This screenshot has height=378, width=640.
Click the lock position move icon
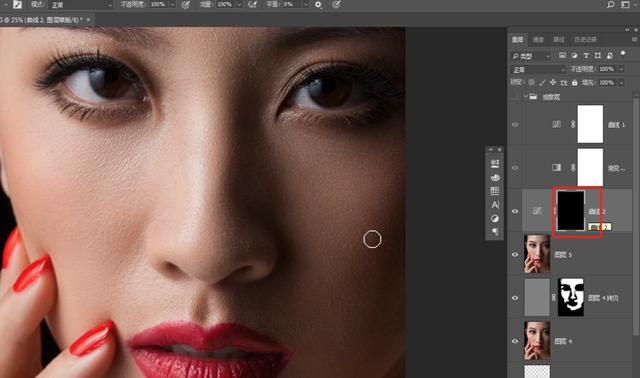553,82
